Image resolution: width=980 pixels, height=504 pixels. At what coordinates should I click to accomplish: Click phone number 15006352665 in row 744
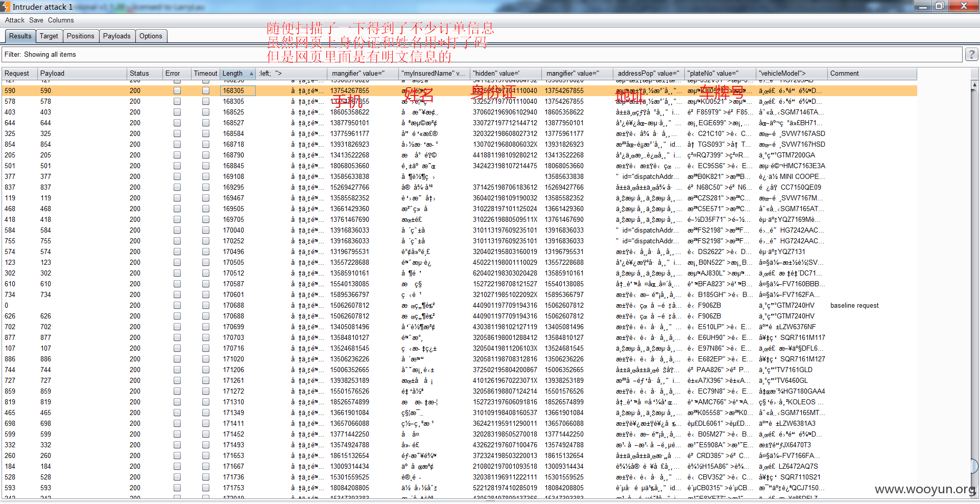349,370
